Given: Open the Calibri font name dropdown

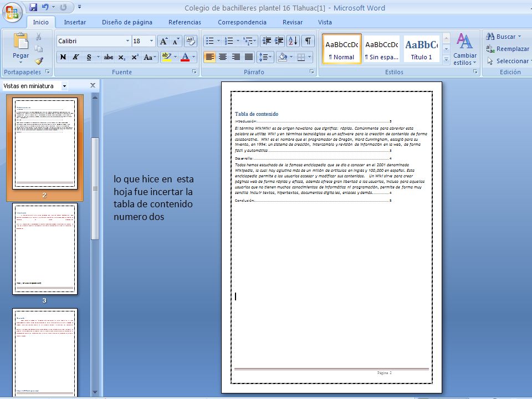Looking at the screenshot, I should (127, 41).
